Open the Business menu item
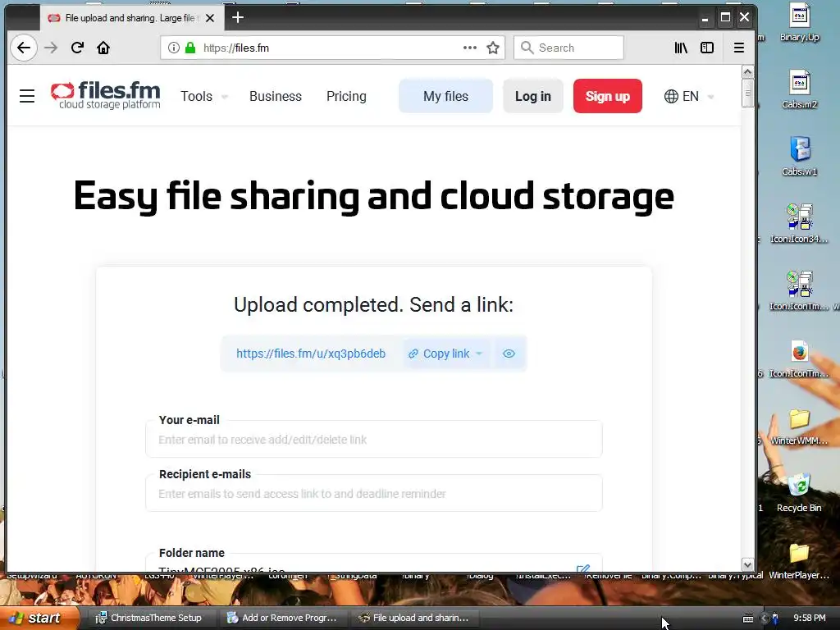This screenshot has width=840, height=630. [276, 97]
